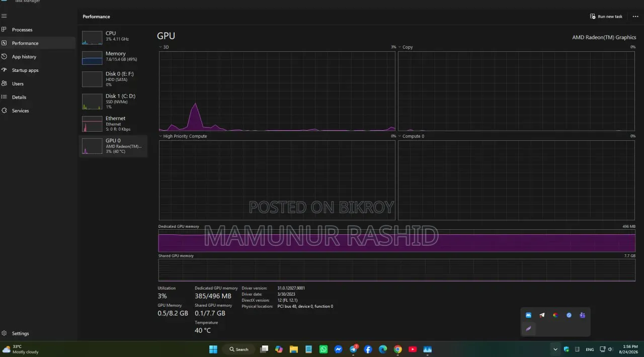Click the blue round icon in tray overflow
The height and width of the screenshot is (357, 644).
click(x=569, y=315)
